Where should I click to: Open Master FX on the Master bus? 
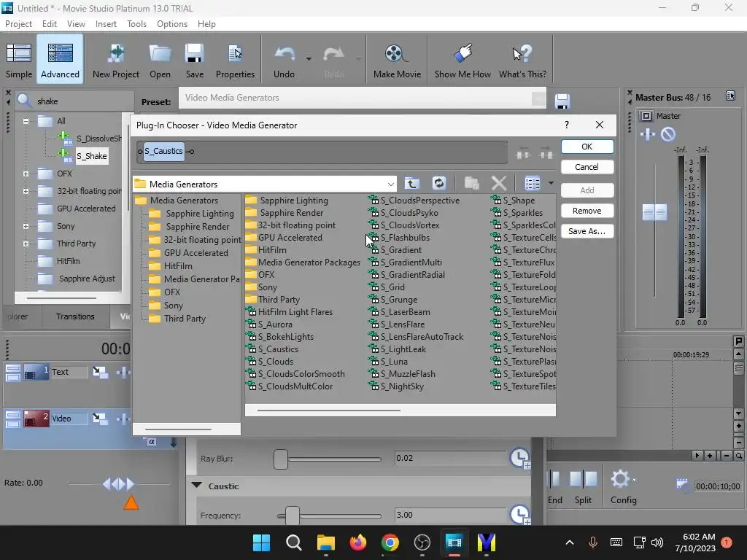coord(648,135)
